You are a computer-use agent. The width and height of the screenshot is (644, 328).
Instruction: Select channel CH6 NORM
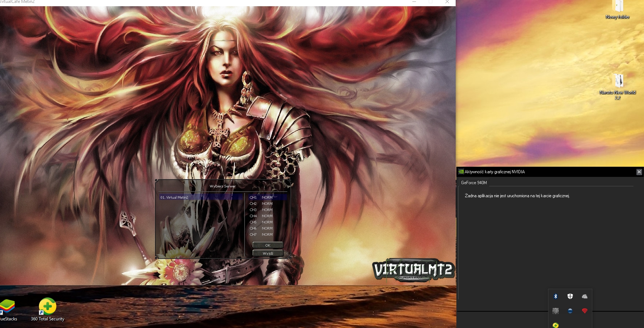(x=268, y=228)
